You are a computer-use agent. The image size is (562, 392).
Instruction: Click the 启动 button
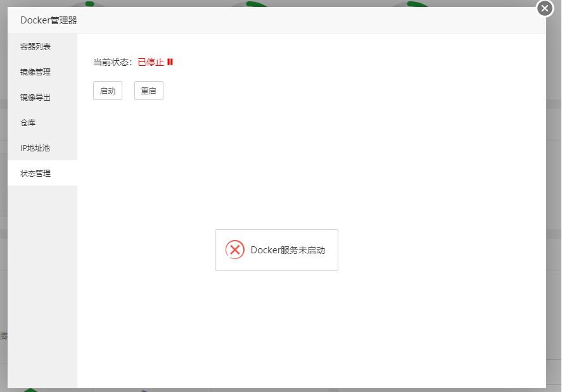(108, 91)
